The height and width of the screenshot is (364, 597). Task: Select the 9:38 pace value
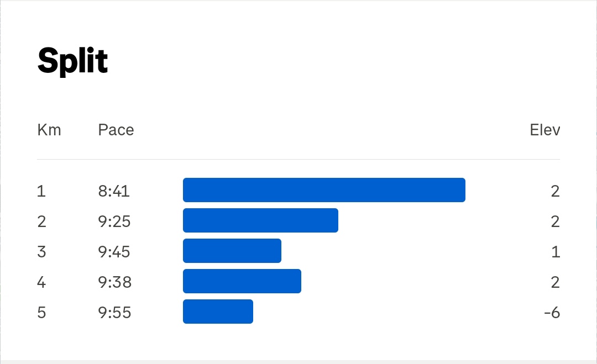tap(114, 282)
